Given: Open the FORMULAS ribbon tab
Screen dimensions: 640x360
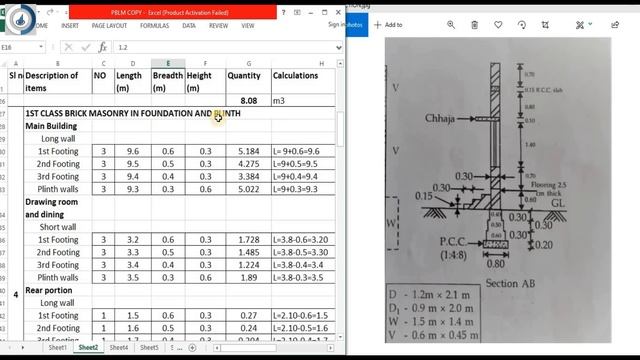Looking at the screenshot, I should coord(154,25).
